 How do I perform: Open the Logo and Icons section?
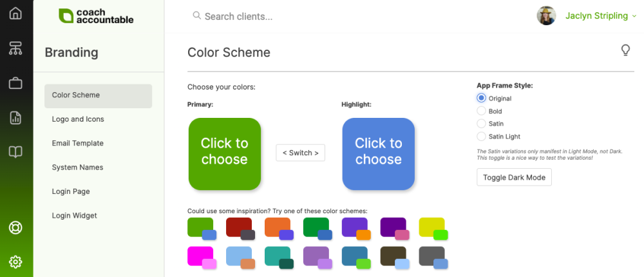pos(78,119)
